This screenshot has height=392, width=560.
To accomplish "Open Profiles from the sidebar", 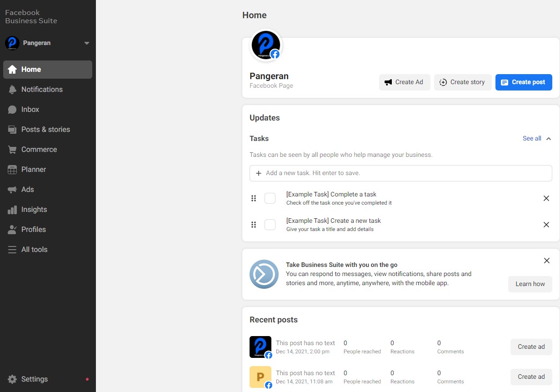I will 48,230.
